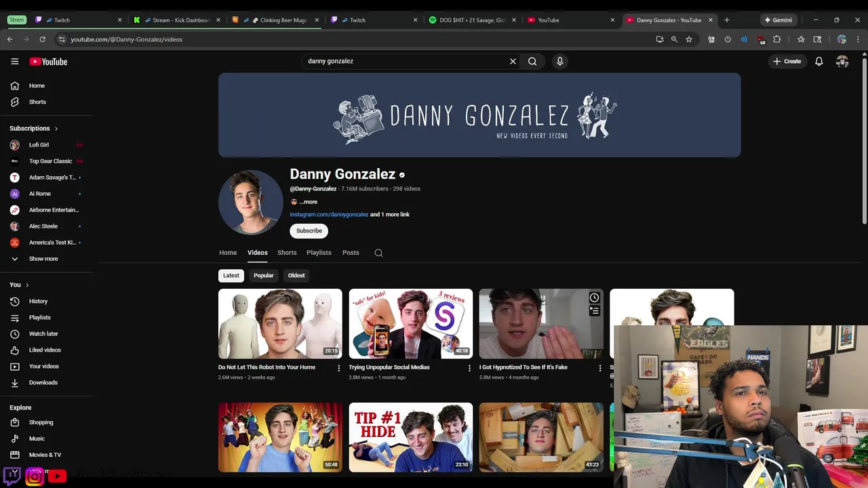Select the Latest filter chip
The height and width of the screenshot is (488, 868).
point(231,275)
